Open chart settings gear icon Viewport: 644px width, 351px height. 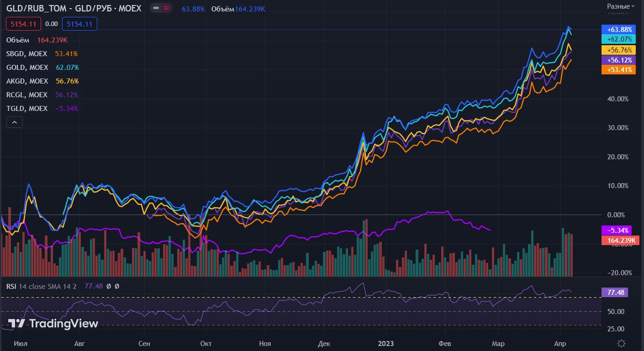click(621, 343)
